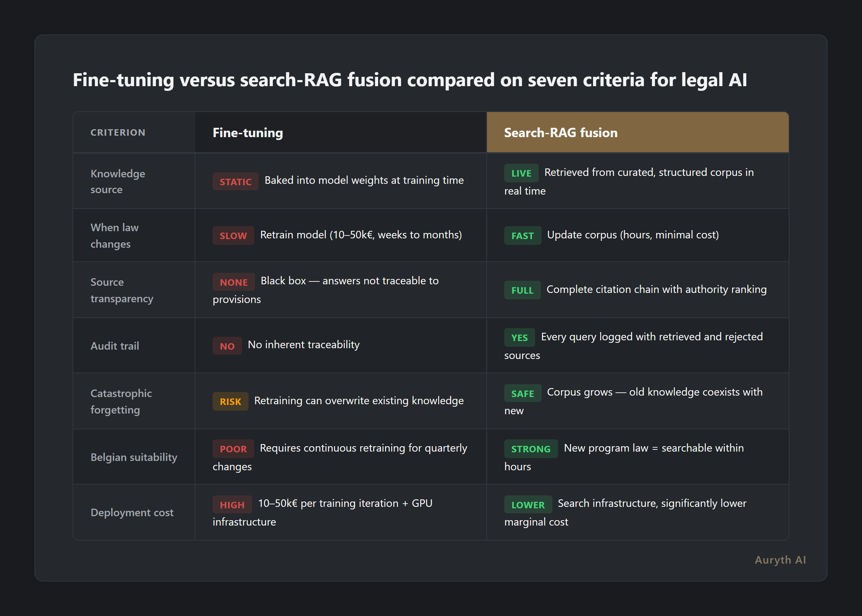Viewport: 862px width, 616px height.
Task: Click the Auryth AI watermark link
Action: tap(780, 560)
